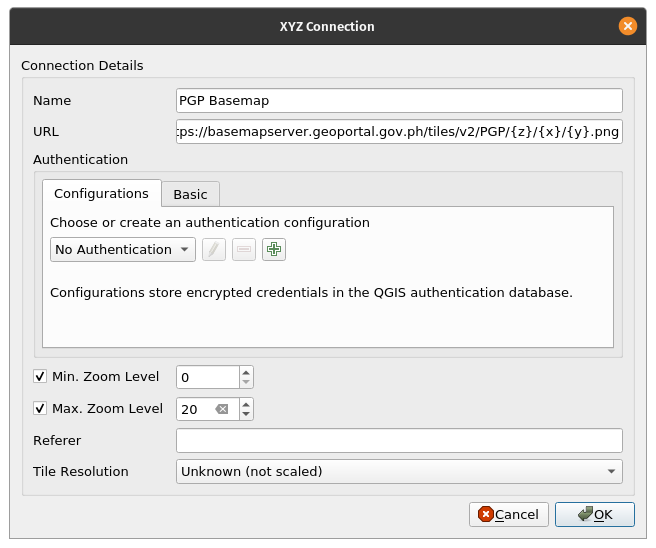656x548 pixels.
Task: Increase the Max. Zoom Level with up arrow
Action: [x=246, y=404]
